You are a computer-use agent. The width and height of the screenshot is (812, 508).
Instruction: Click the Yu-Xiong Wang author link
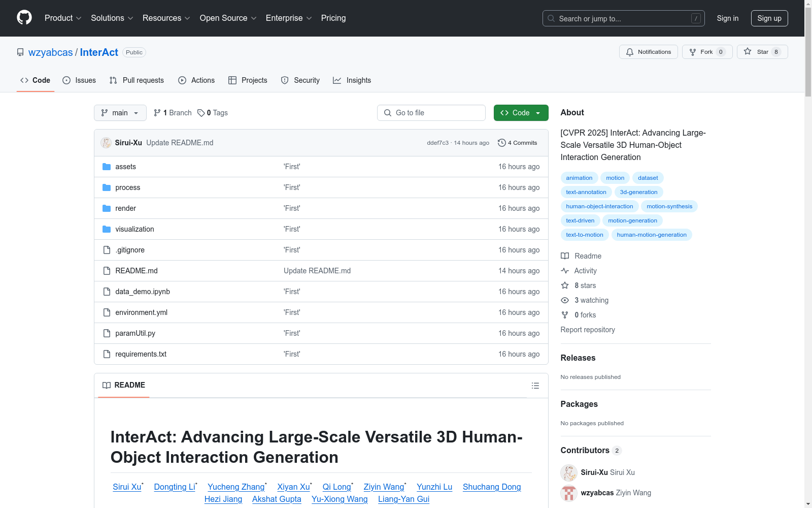[x=340, y=499]
